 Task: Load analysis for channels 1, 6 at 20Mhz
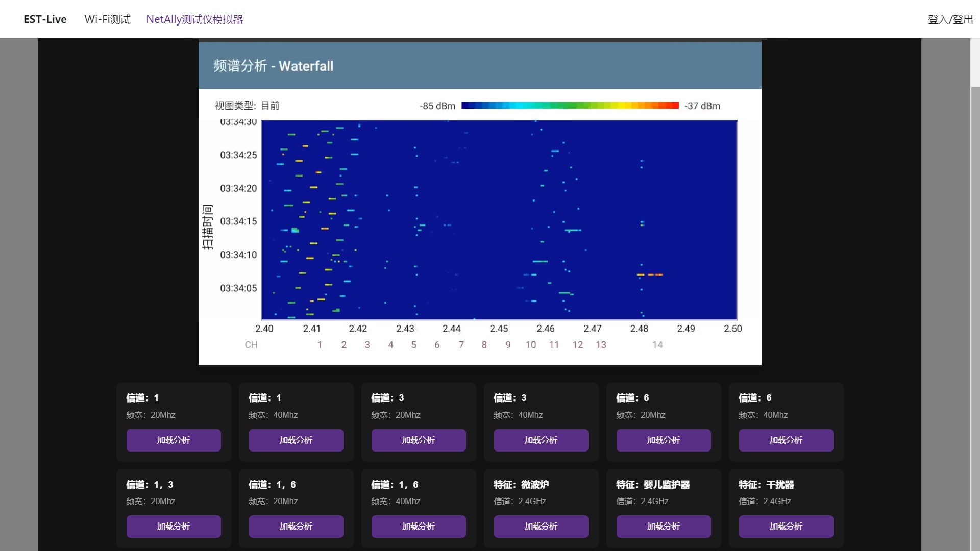point(296,526)
